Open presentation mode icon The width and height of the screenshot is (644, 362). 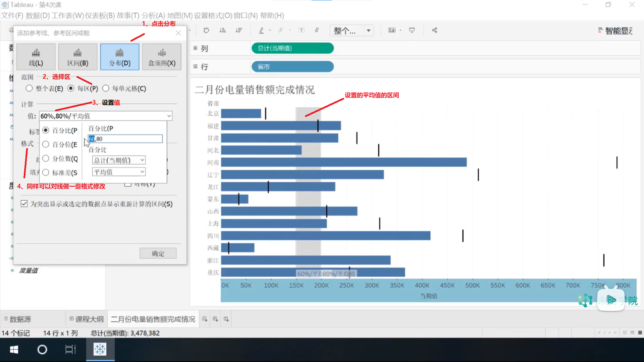click(412, 31)
